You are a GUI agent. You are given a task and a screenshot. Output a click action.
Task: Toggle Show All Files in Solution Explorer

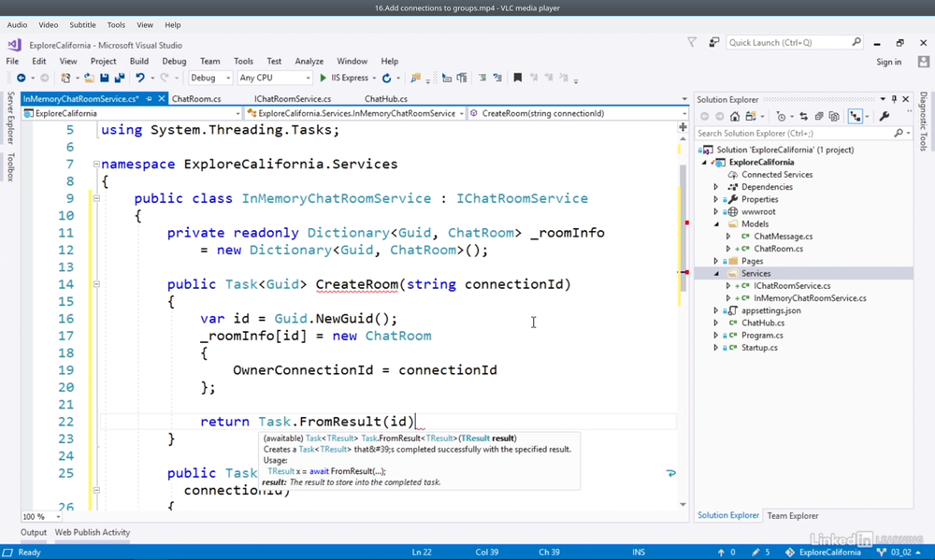tap(834, 117)
